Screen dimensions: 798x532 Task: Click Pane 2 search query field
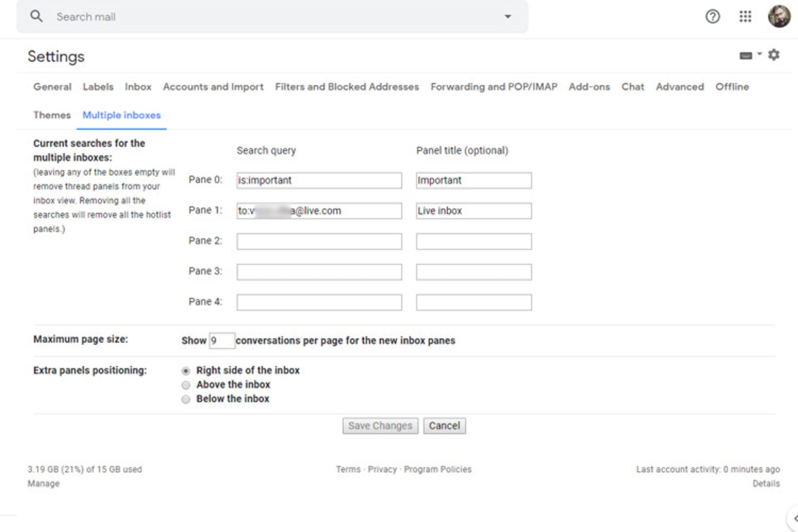point(319,241)
